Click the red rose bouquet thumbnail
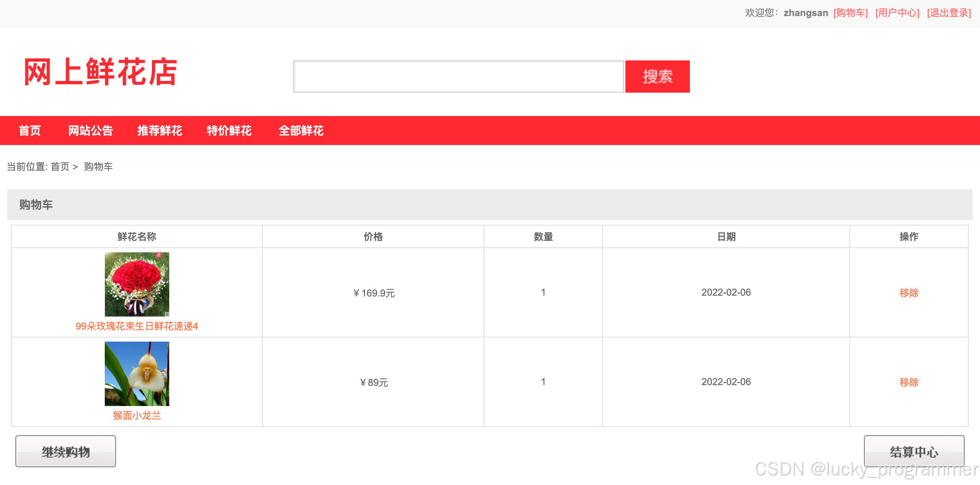This screenshot has width=980, height=485. [x=137, y=284]
